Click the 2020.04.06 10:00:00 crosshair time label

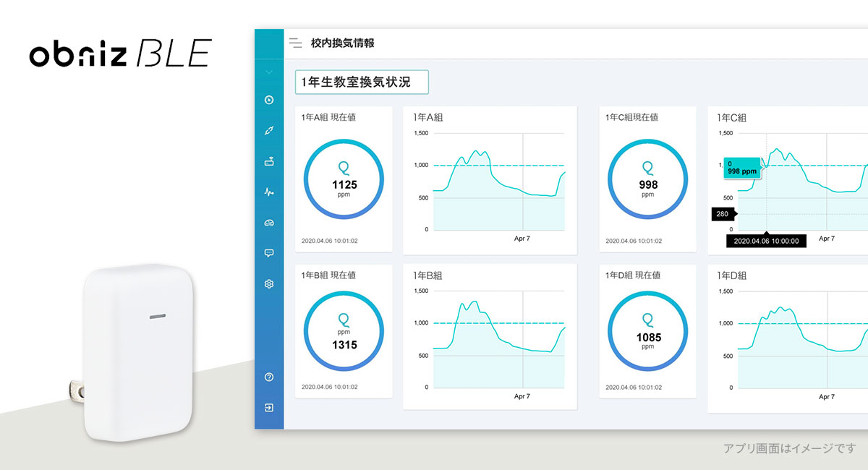[766, 242]
